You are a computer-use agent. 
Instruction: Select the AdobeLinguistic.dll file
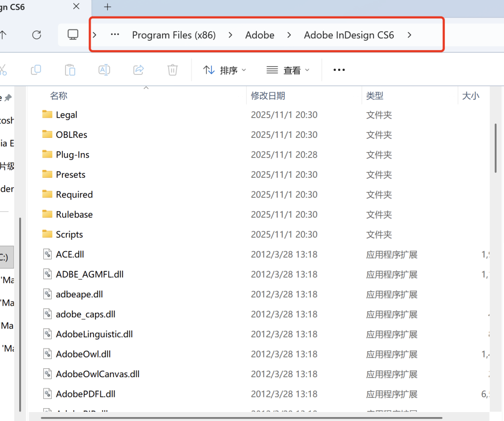[x=94, y=334]
